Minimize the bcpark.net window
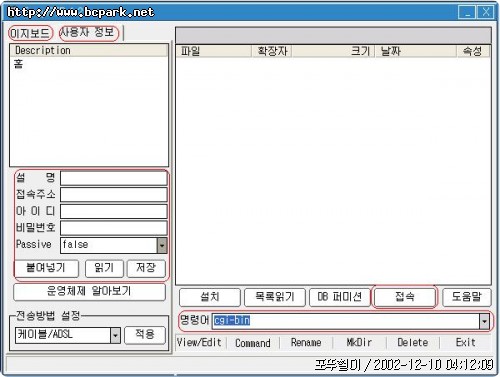 click(467, 12)
